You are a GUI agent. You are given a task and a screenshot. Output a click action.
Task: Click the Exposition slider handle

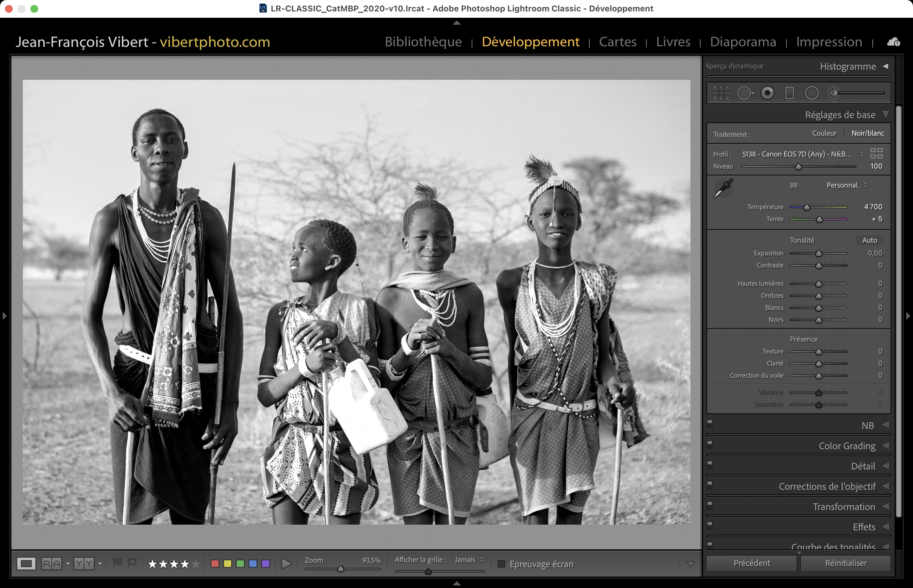819,253
